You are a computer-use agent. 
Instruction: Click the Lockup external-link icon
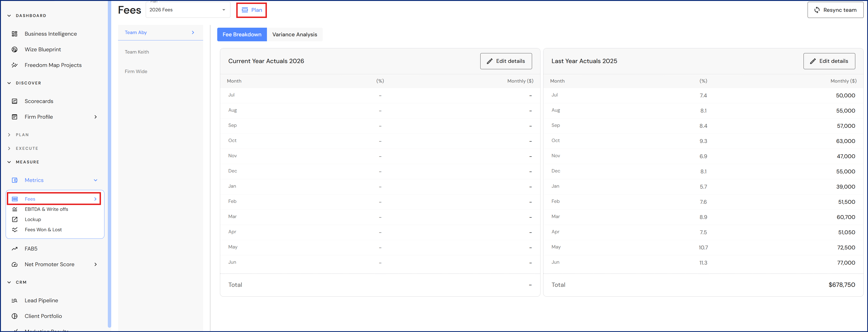pyautogui.click(x=15, y=219)
